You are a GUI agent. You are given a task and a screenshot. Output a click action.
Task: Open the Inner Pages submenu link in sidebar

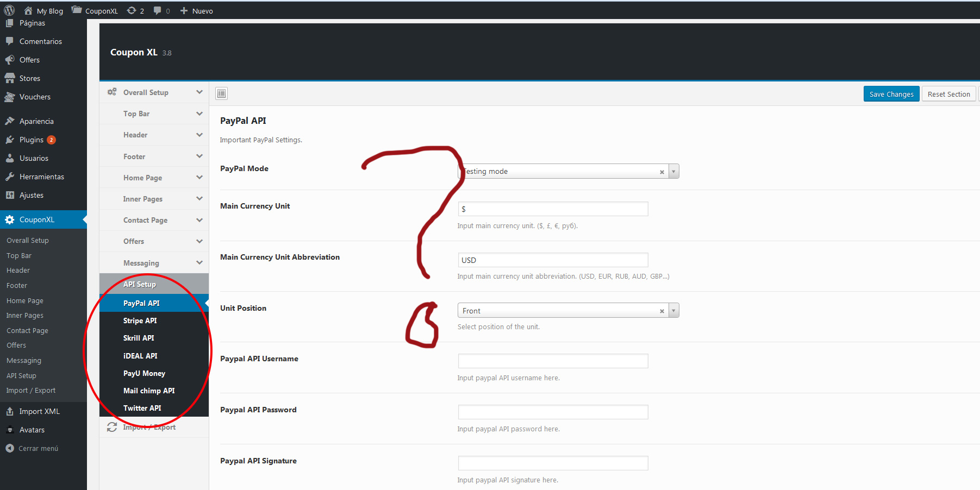(x=25, y=316)
